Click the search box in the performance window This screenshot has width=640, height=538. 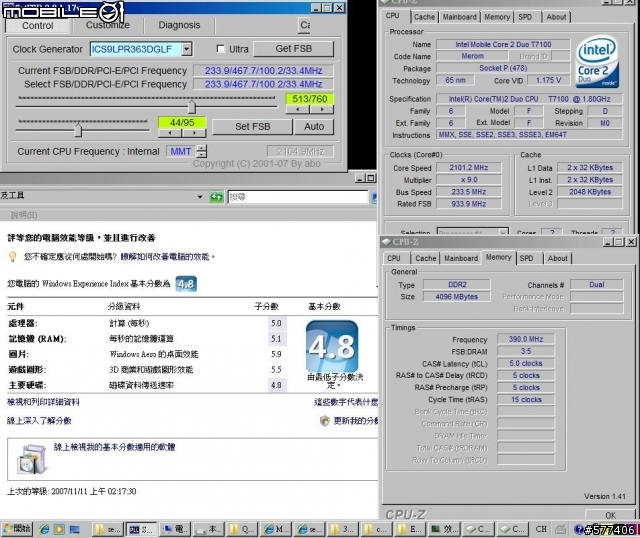(x=298, y=197)
